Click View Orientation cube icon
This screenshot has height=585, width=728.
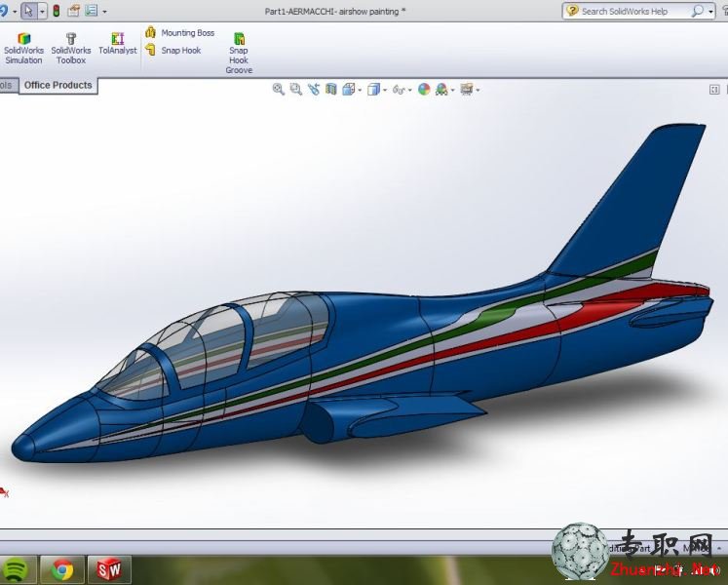point(349,90)
